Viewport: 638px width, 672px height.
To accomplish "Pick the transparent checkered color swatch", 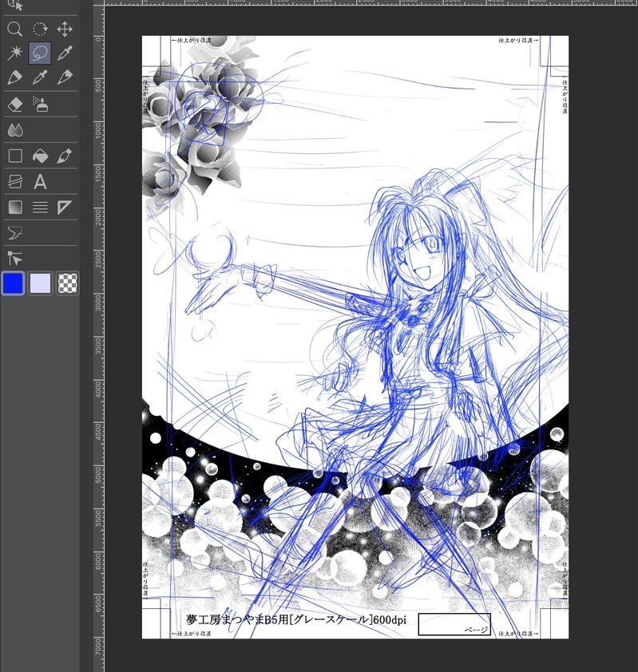I will pos(67,283).
